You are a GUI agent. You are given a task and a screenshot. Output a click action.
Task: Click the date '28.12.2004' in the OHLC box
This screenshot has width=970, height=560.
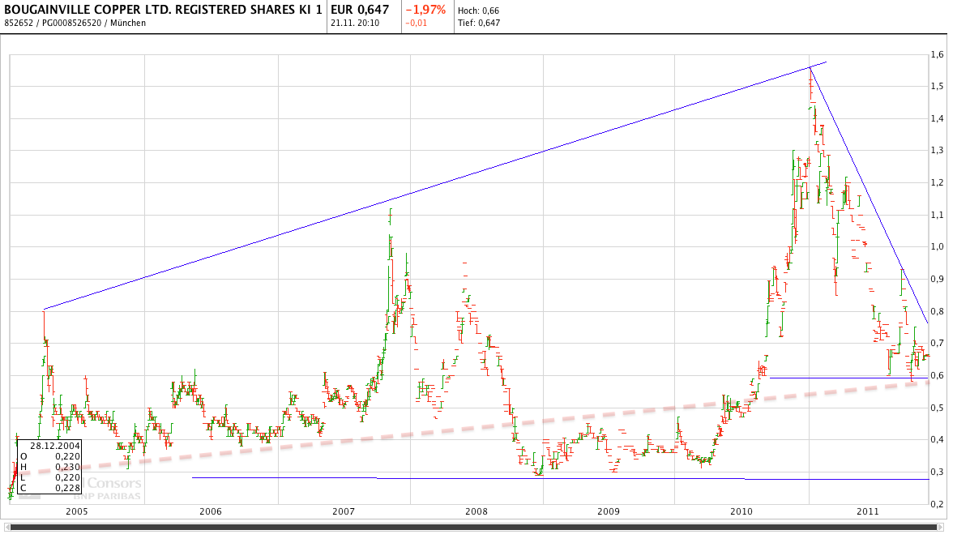[x=55, y=446]
